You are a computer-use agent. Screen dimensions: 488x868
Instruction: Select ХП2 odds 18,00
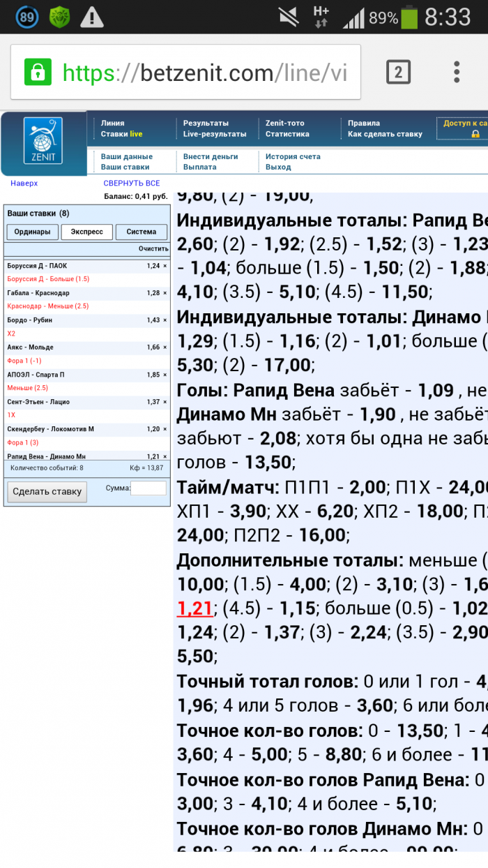click(x=441, y=511)
